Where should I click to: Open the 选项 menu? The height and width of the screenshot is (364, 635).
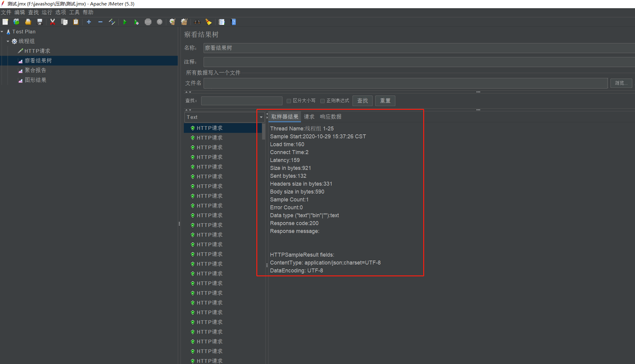(61, 12)
